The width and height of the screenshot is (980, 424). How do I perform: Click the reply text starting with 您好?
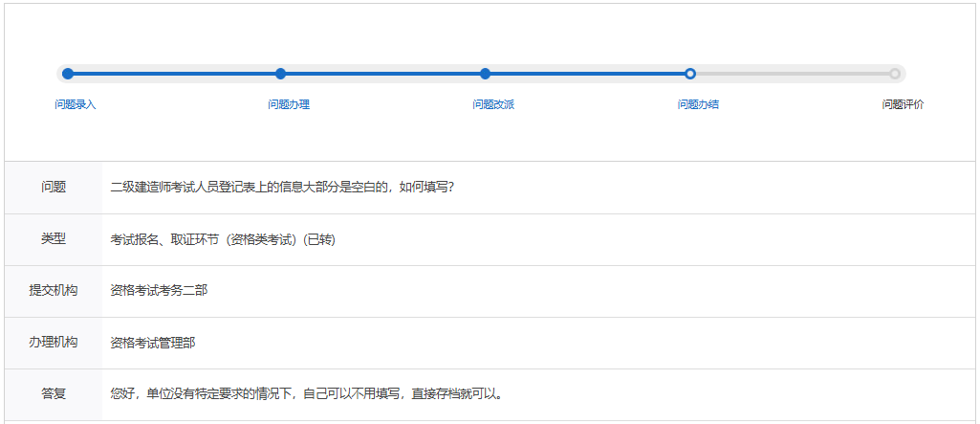[306, 393]
